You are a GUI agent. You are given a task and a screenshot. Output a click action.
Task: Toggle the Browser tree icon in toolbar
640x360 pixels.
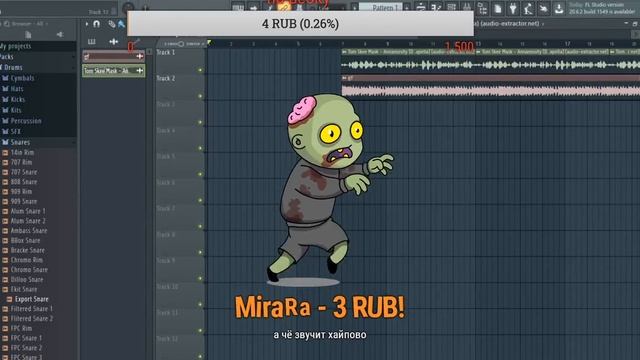tap(482, 8)
